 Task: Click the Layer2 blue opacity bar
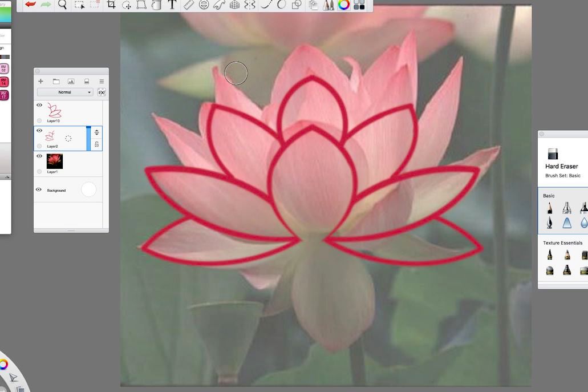(x=88, y=139)
